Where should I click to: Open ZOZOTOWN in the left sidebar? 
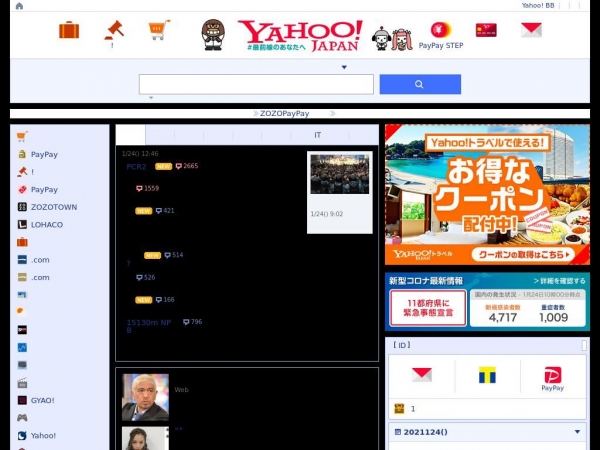point(47,207)
